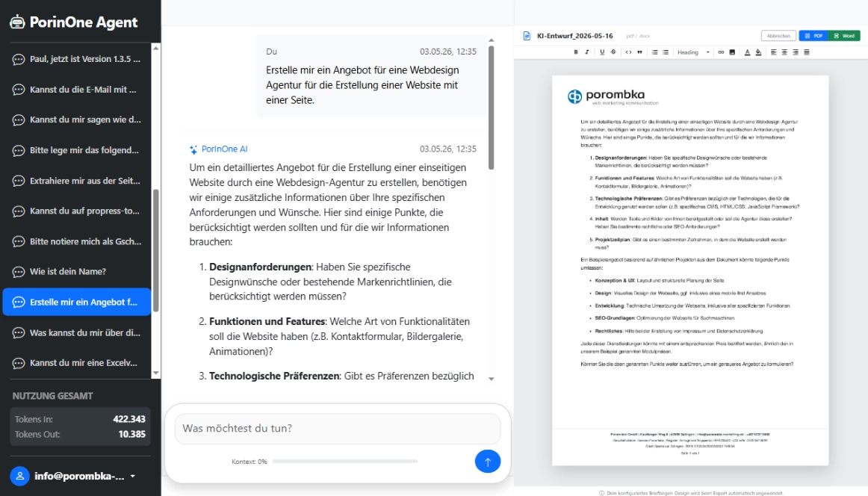Image resolution: width=868 pixels, height=496 pixels.
Task: Export the draft as PDF
Action: (x=813, y=35)
